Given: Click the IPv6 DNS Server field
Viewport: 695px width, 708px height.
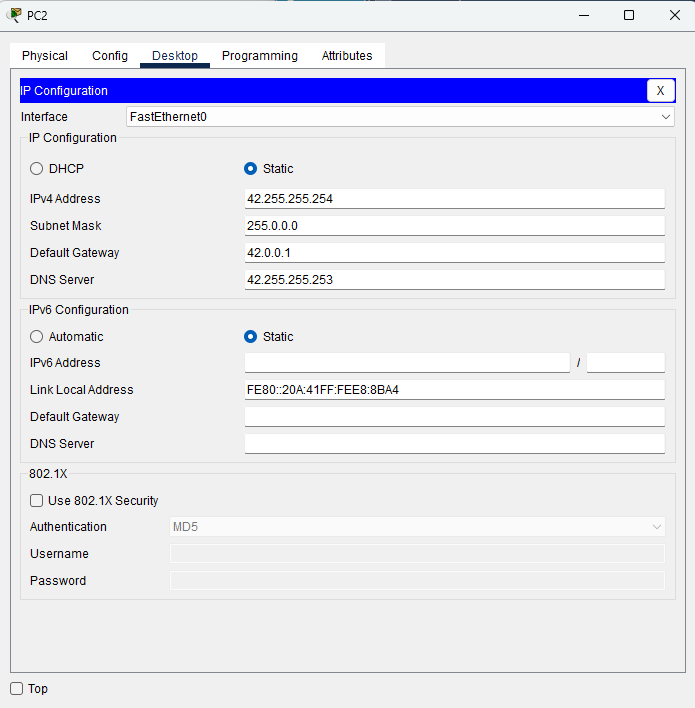Looking at the screenshot, I should tap(454, 444).
